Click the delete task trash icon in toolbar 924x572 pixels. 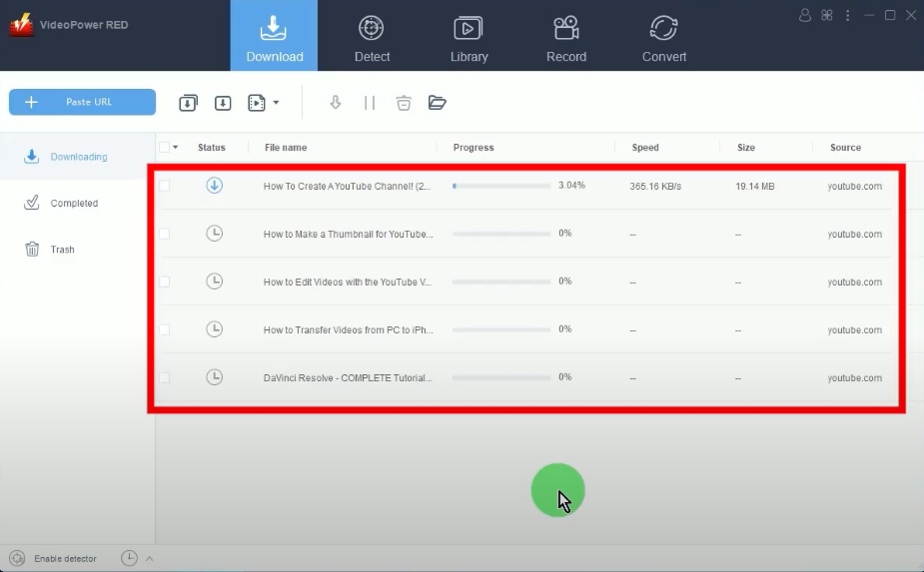(x=404, y=103)
